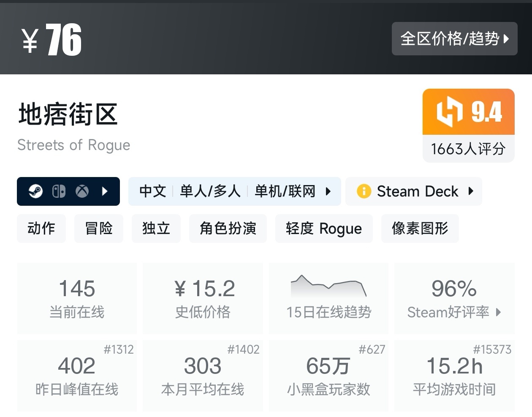Click the Streets of Rogue subtitle
Screen dimensions: 532x417
[x=74, y=145]
